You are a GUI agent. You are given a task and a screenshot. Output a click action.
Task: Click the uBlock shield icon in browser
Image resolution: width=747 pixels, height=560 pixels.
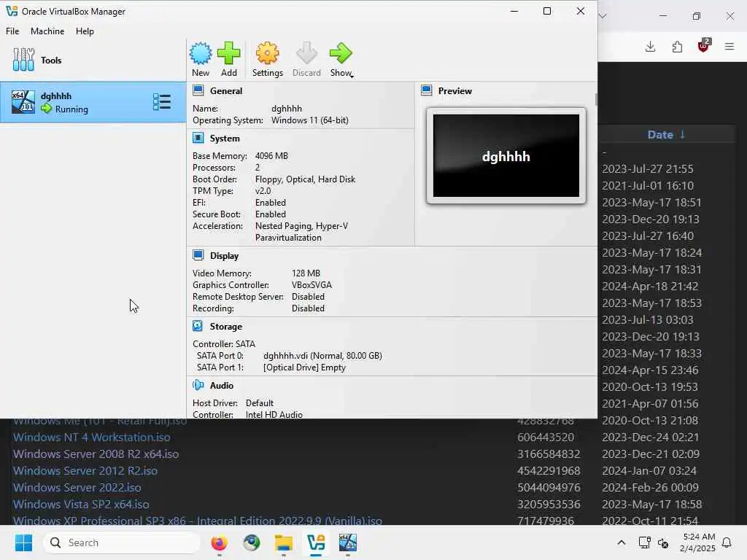(x=703, y=46)
